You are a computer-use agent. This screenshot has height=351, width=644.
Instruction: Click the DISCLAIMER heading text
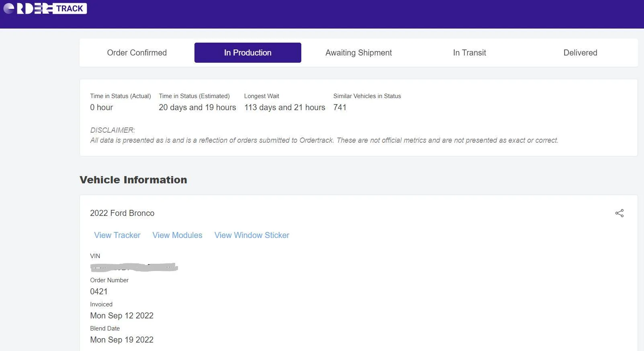(x=112, y=130)
